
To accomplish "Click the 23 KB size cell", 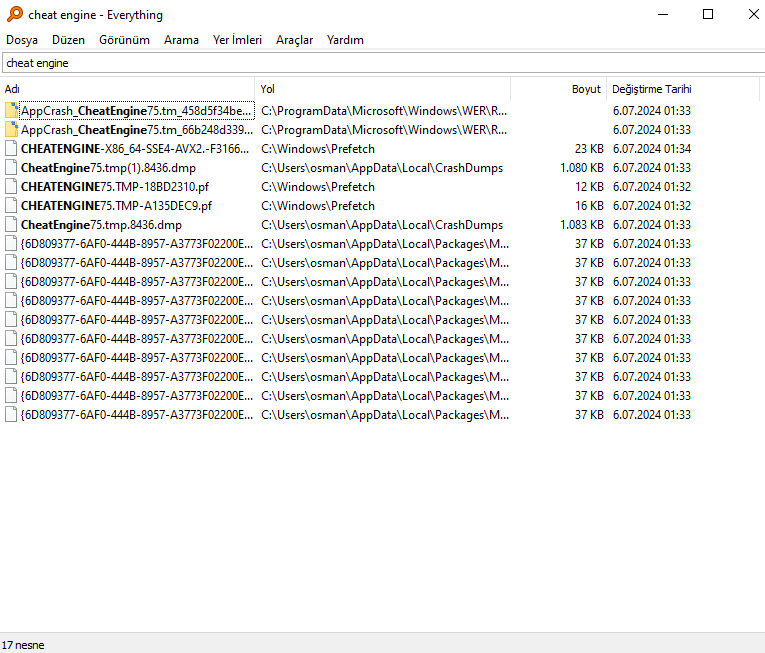I will pyautogui.click(x=589, y=149).
